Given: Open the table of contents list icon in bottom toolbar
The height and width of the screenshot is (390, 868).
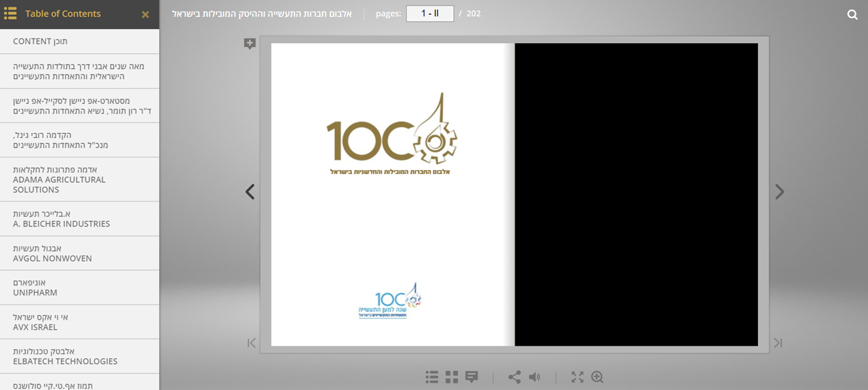Looking at the screenshot, I should (x=431, y=377).
